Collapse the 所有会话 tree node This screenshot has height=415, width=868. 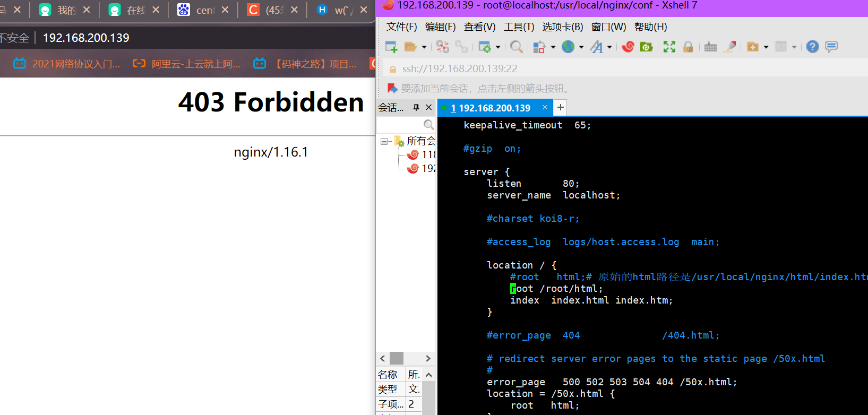point(384,141)
